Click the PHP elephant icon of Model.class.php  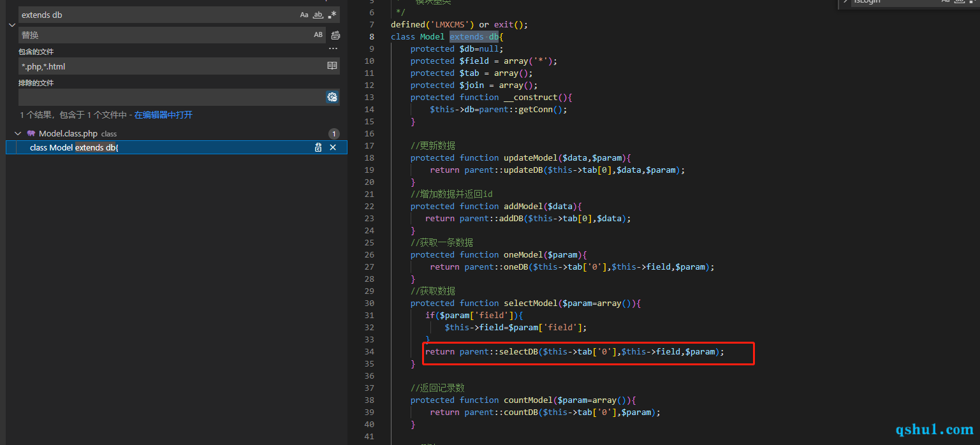(31, 134)
